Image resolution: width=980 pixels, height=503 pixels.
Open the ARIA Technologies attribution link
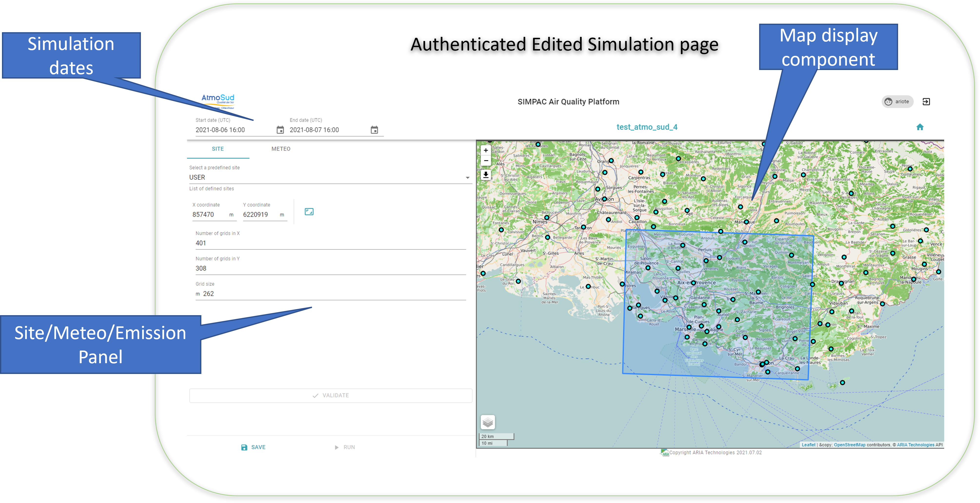click(916, 445)
